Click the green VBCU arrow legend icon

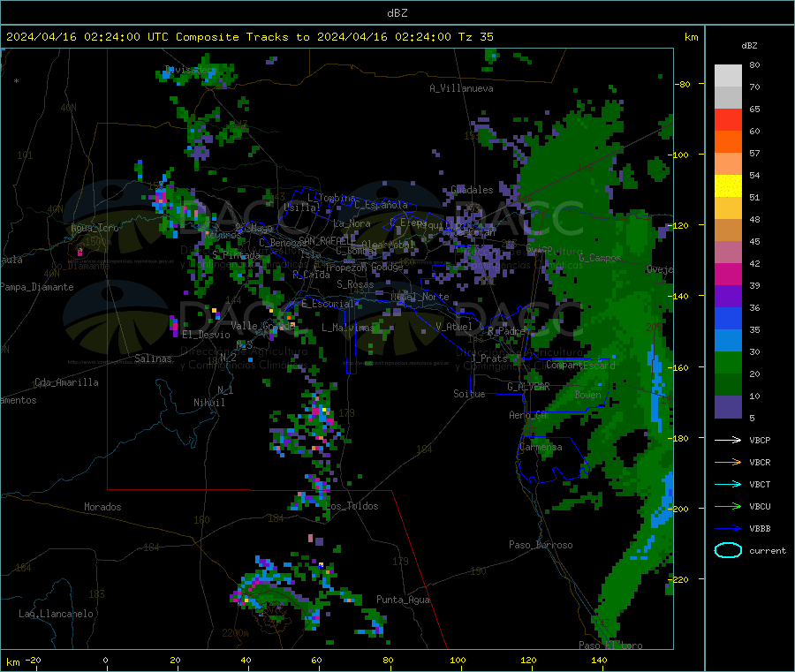coord(728,506)
